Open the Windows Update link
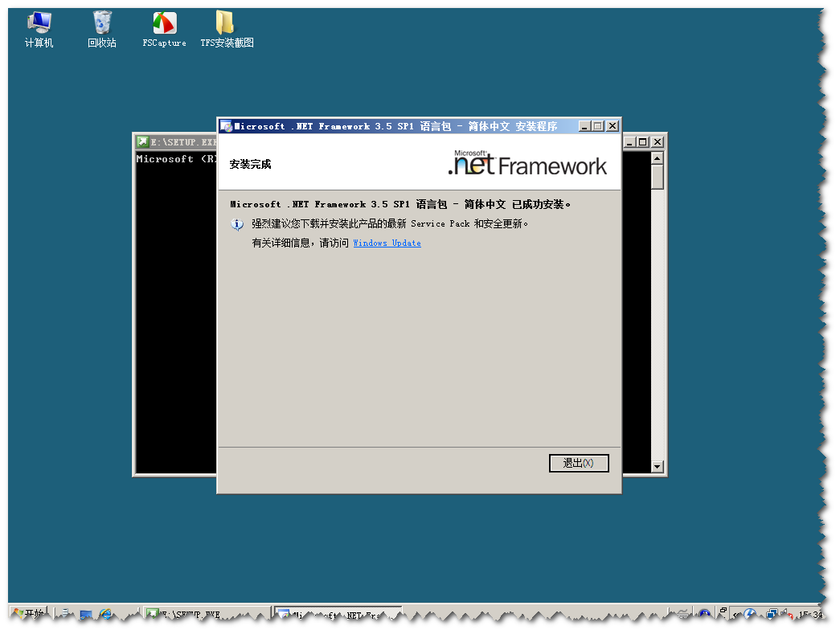The width and height of the screenshot is (840, 634). 387,243
